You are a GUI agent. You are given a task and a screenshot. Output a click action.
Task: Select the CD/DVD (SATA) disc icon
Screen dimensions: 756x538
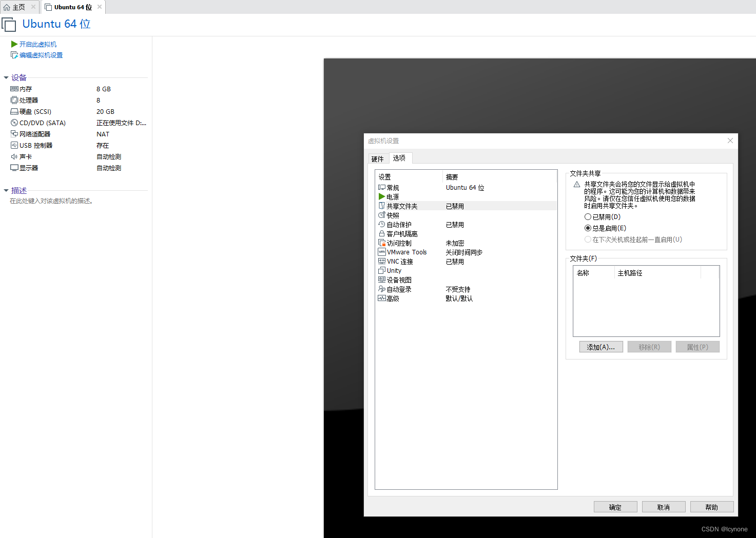[14, 123]
